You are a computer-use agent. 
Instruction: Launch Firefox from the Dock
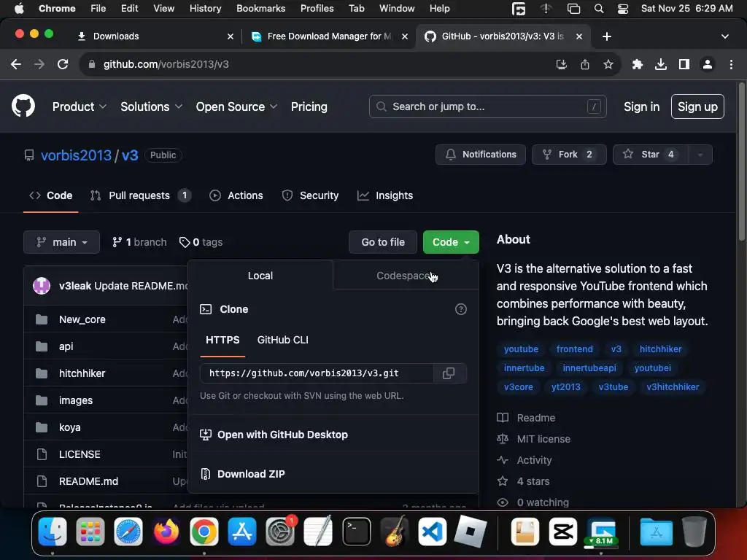point(166,532)
